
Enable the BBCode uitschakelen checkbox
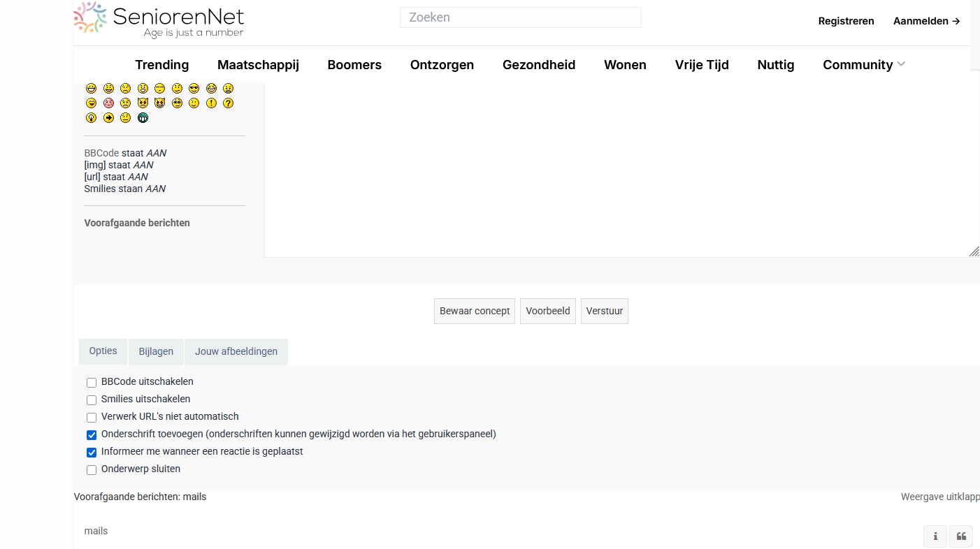pyautogui.click(x=92, y=383)
